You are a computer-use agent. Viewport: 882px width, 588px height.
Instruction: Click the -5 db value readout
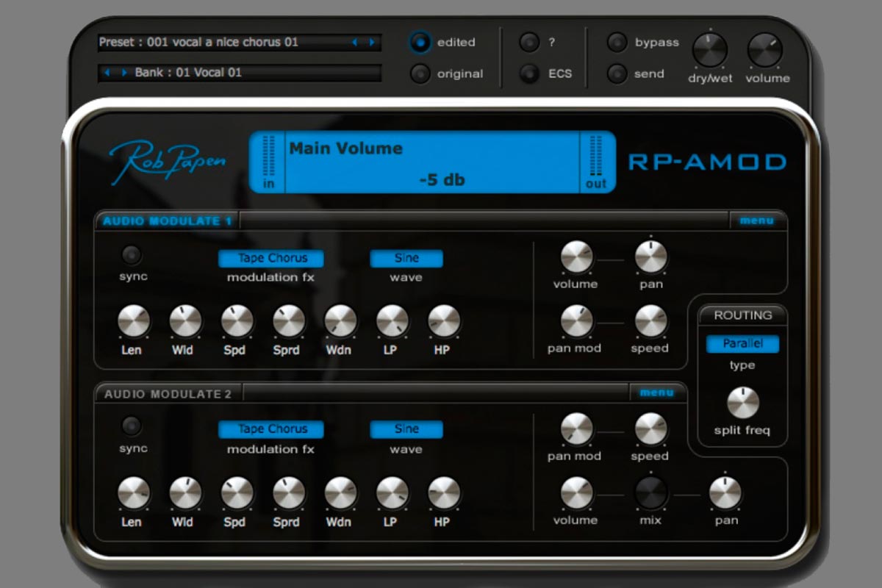442,179
